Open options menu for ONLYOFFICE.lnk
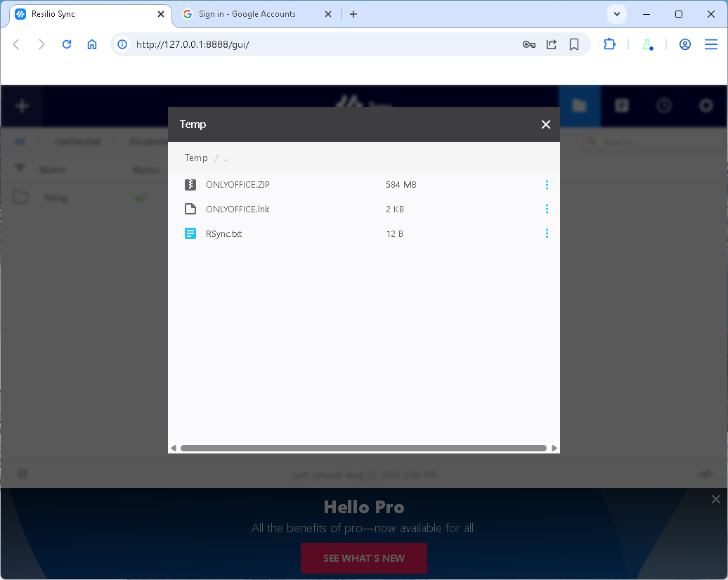Screen dimensions: 728x580 tap(547, 209)
